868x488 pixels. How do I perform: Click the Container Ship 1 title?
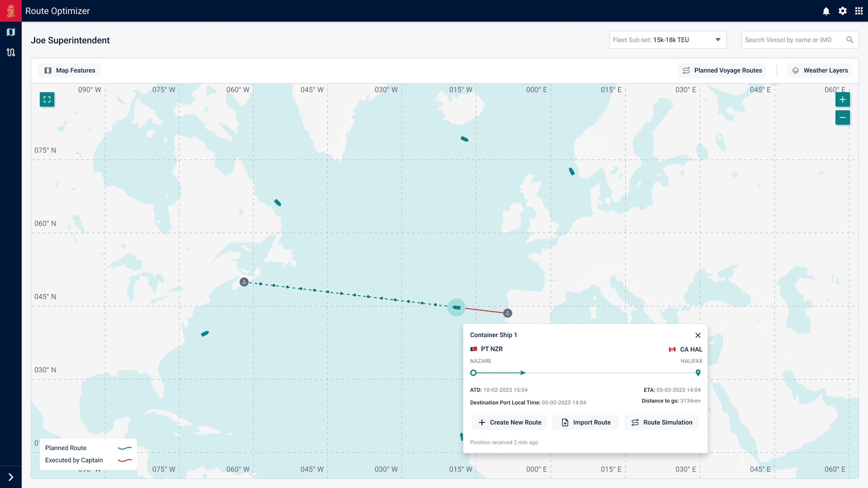493,335
